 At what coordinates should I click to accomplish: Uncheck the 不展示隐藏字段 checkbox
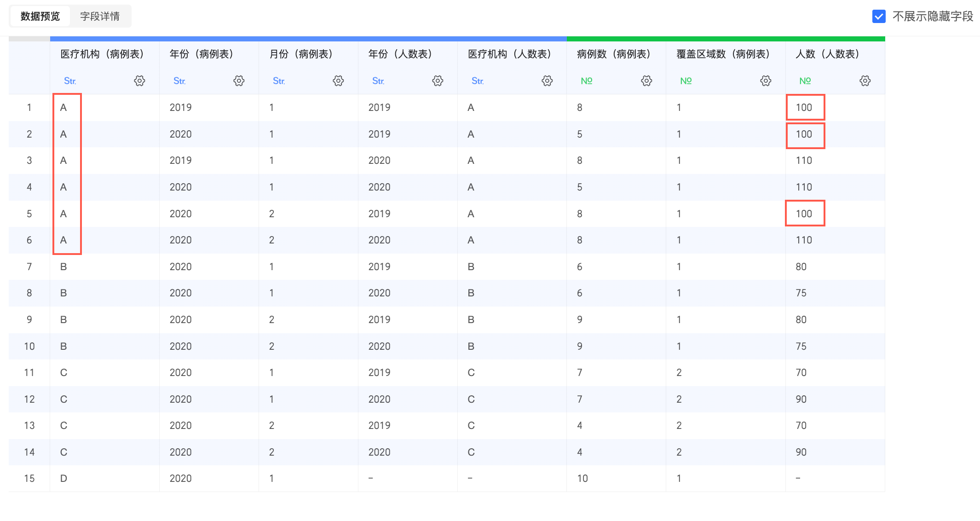(x=879, y=17)
